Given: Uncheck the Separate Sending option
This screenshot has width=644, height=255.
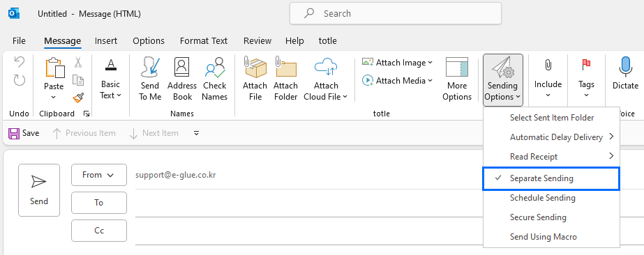Looking at the screenshot, I should tap(551, 178).
